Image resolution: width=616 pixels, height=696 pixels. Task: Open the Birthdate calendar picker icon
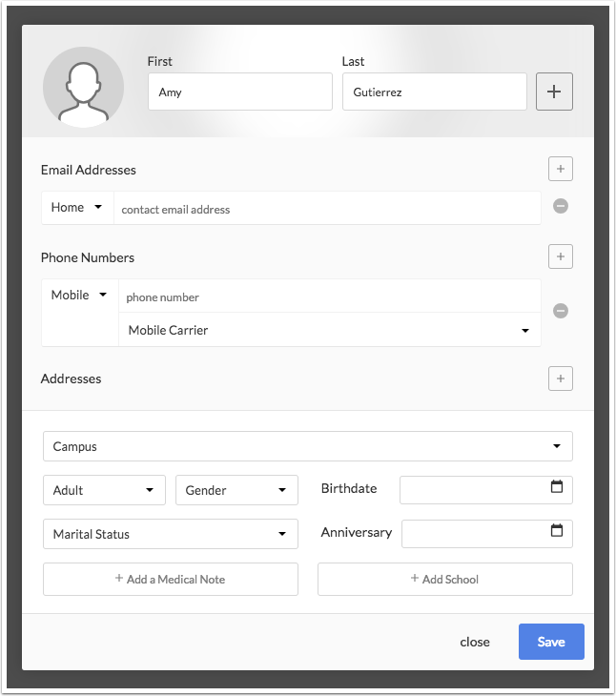(557, 486)
